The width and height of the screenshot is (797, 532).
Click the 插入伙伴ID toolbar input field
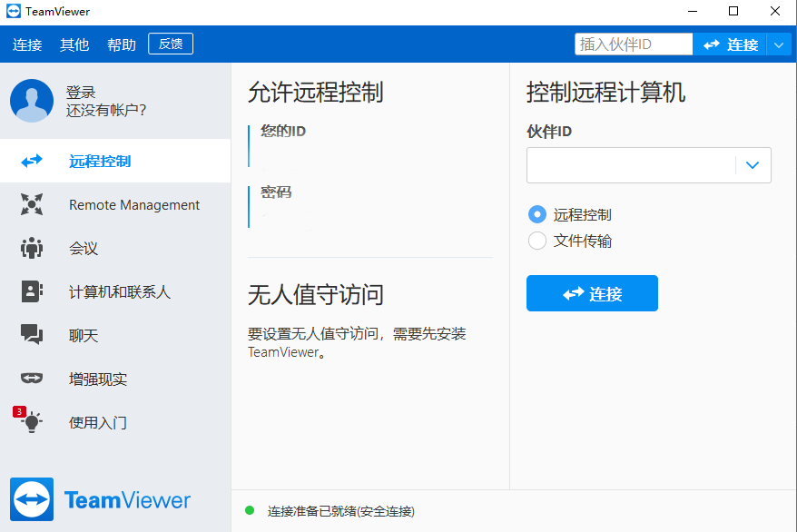point(634,44)
